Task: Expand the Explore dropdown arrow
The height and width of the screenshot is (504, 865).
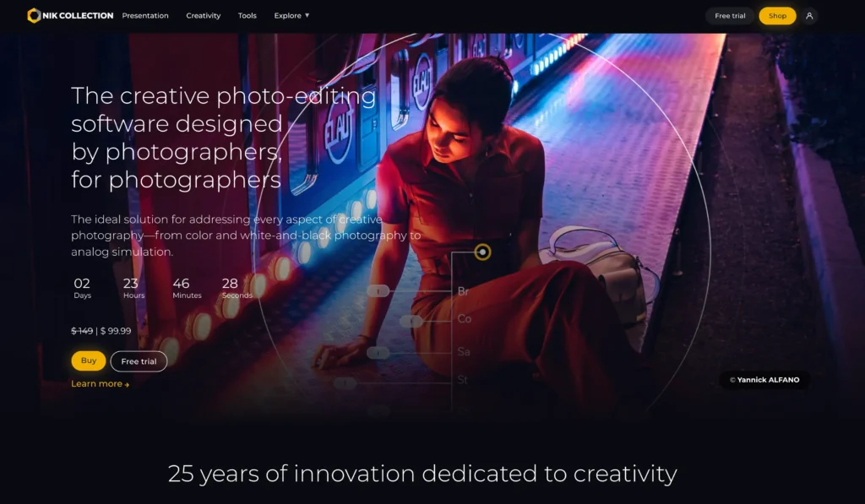Action: 307,15
